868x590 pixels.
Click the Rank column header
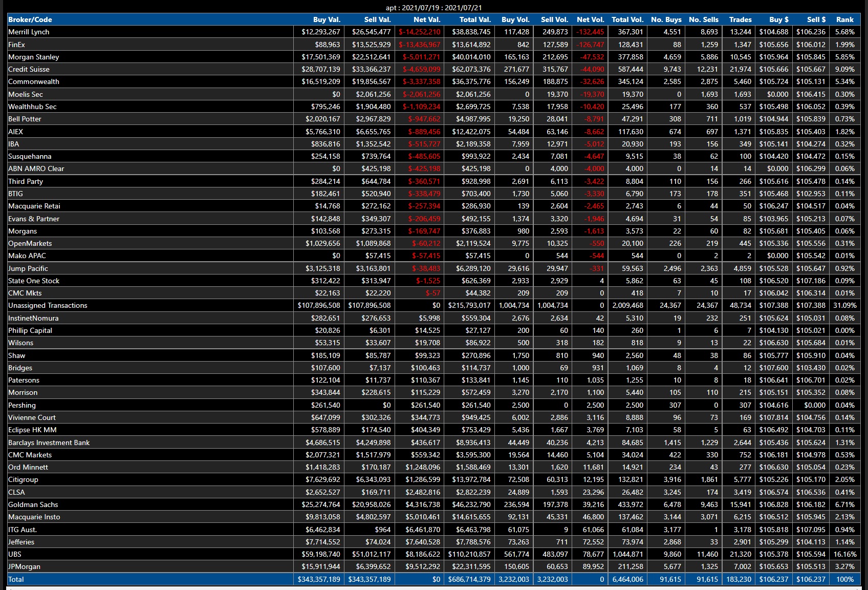pyautogui.click(x=844, y=19)
